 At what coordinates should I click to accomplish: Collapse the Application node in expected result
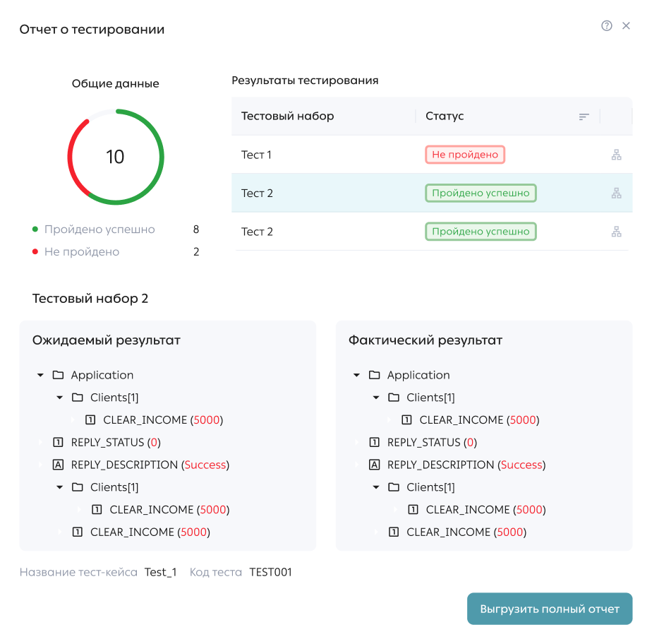pos(40,375)
